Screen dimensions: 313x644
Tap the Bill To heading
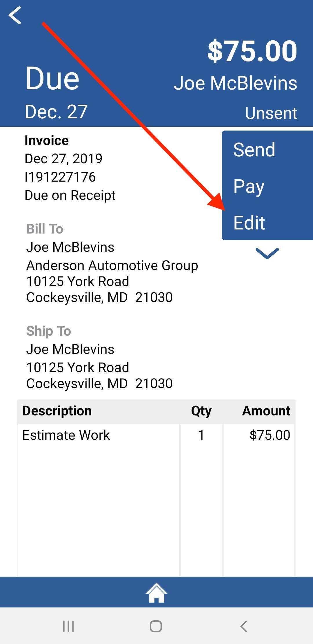click(x=45, y=229)
